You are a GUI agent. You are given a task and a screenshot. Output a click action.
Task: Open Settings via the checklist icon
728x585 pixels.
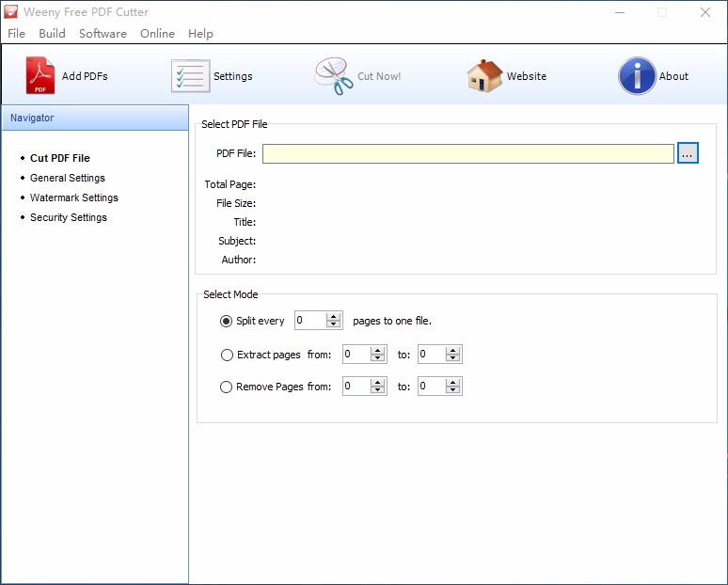click(190, 75)
